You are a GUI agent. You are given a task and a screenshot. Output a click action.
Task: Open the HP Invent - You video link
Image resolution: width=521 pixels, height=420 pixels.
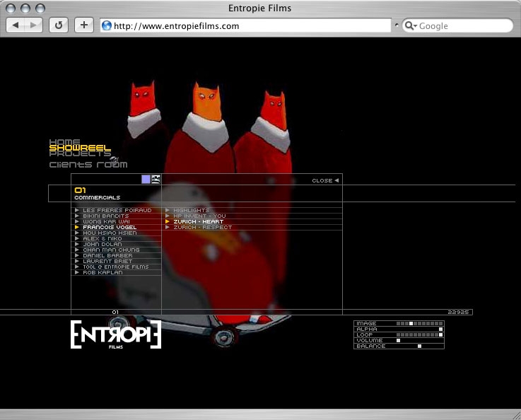199,216
